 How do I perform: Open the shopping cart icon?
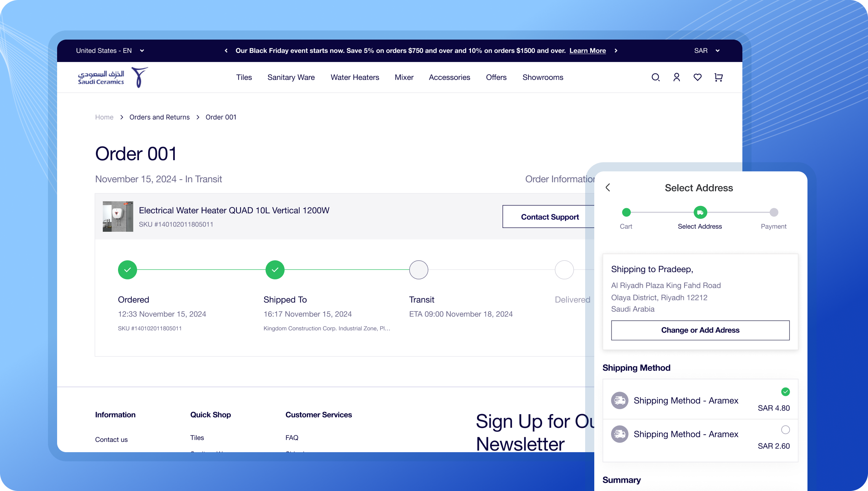(718, 78)
